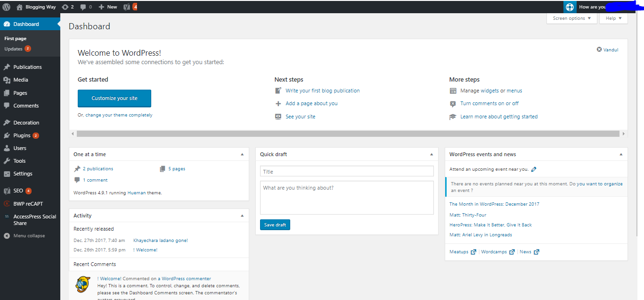Collapse the One at a time panel
Image resolution: width=644 pixels, height=300 pixels.
pos(242,154)
